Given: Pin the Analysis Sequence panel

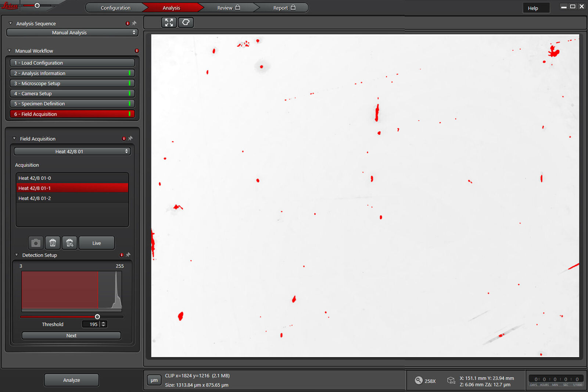Looking at the screenshot, I should point(134,23).
